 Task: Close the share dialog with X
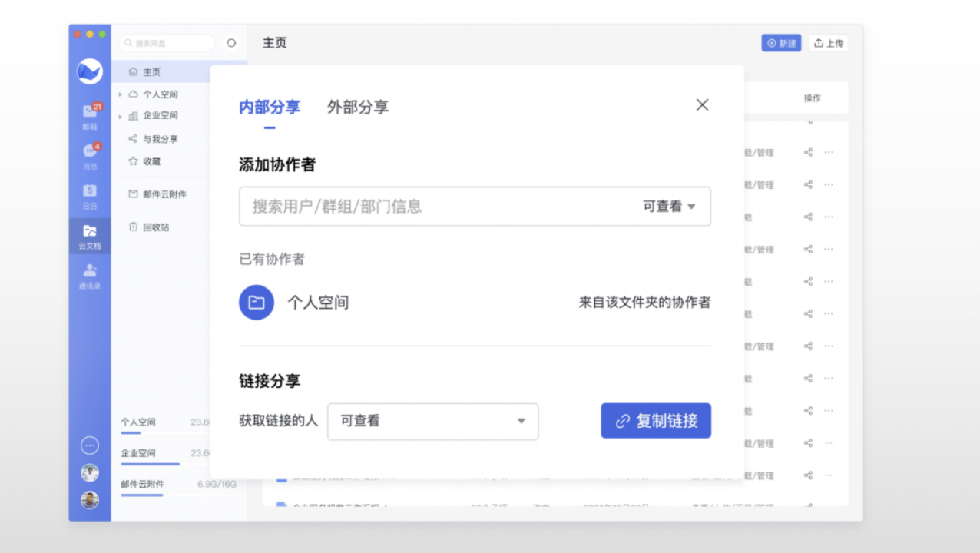[702, 105]
